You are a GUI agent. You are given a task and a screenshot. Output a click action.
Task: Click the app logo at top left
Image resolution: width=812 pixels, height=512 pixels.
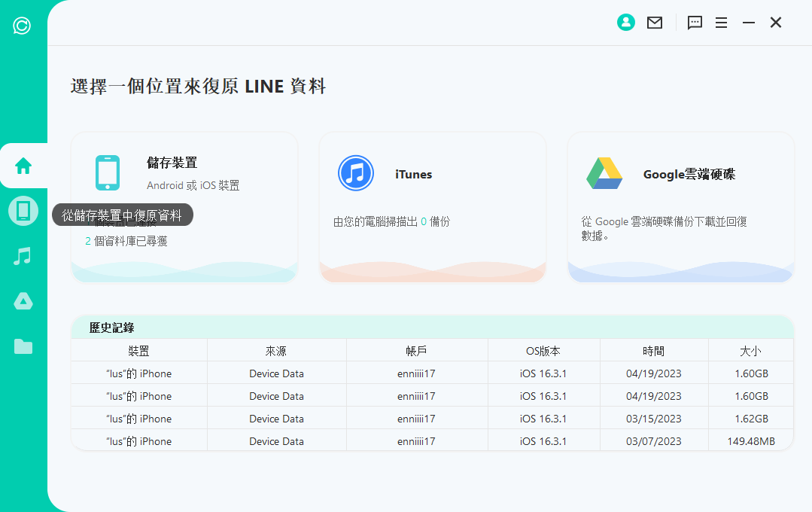pyautogui.click(x=22, y=26)
